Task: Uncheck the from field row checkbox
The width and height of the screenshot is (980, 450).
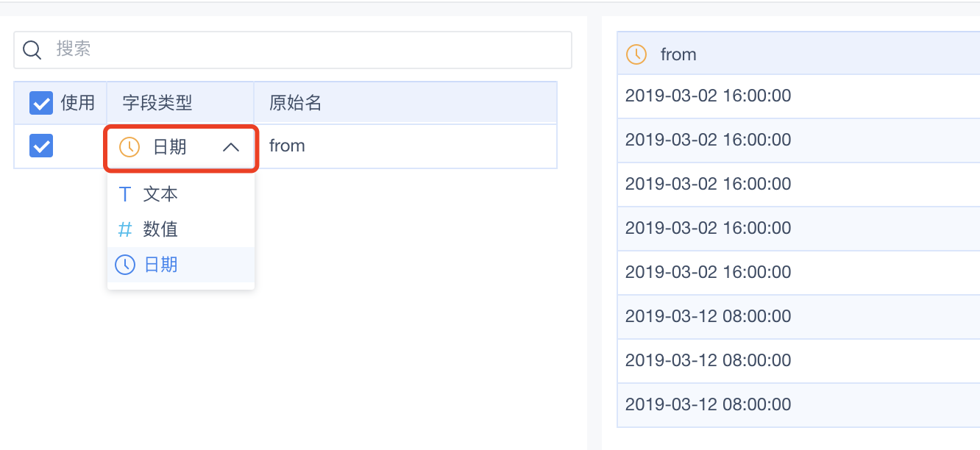Action: [x=41, y=146]
